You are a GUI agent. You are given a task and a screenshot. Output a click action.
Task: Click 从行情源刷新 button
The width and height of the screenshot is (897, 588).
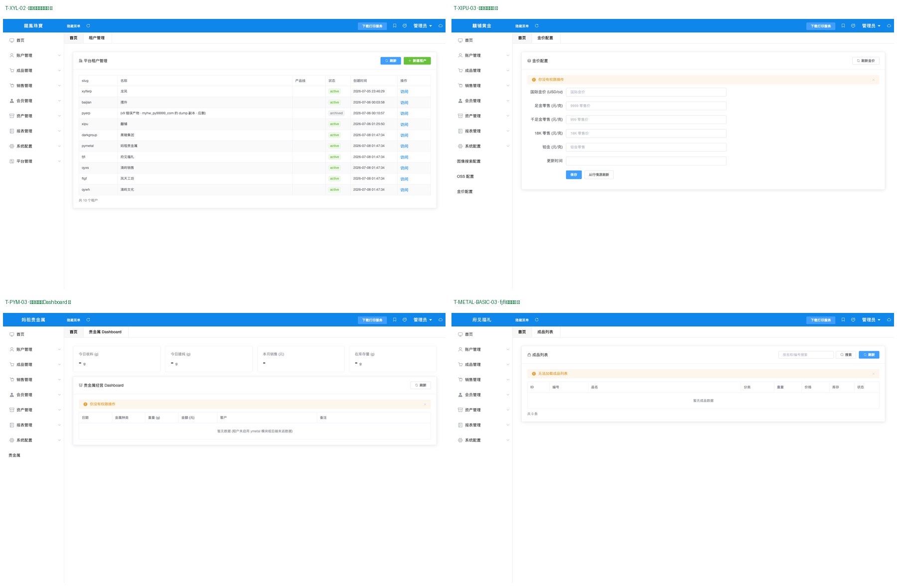[598, 175]
